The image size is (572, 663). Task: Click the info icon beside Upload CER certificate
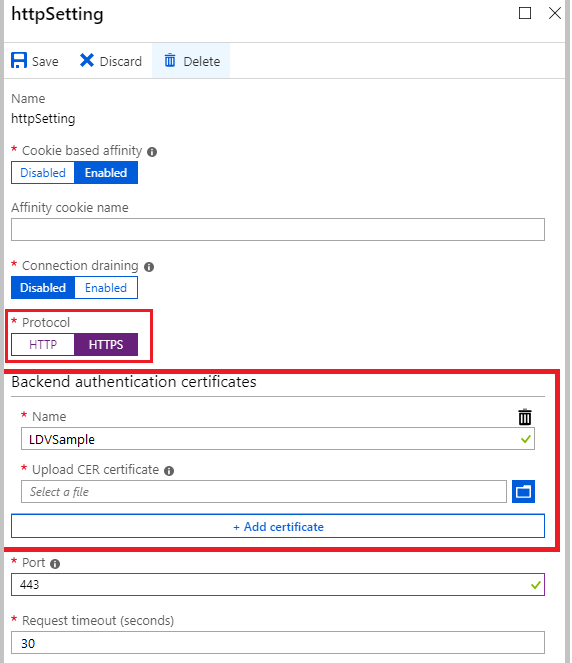pyautogui.click(x=169, y=471)
